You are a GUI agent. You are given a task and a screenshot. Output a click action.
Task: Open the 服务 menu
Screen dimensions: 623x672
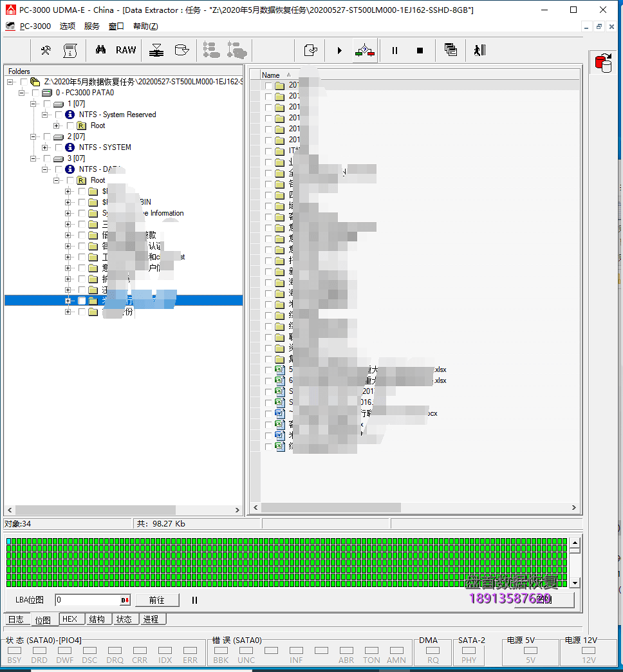click(91, 26)
